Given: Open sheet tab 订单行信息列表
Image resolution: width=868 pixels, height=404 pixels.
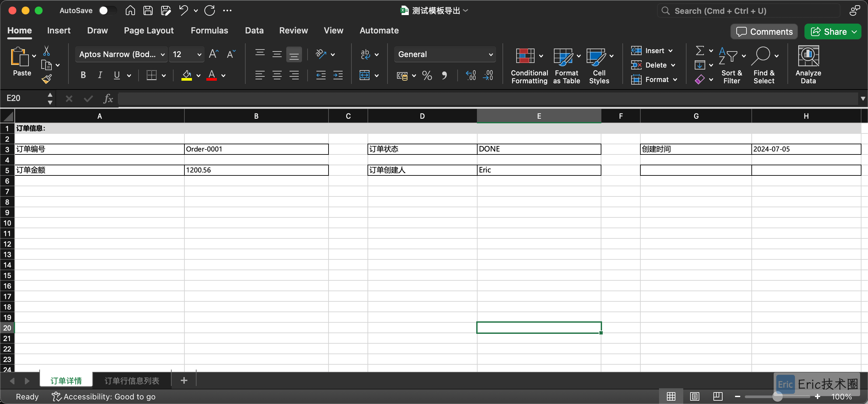Looking at the screenshot, I should [x=132, y=381].
